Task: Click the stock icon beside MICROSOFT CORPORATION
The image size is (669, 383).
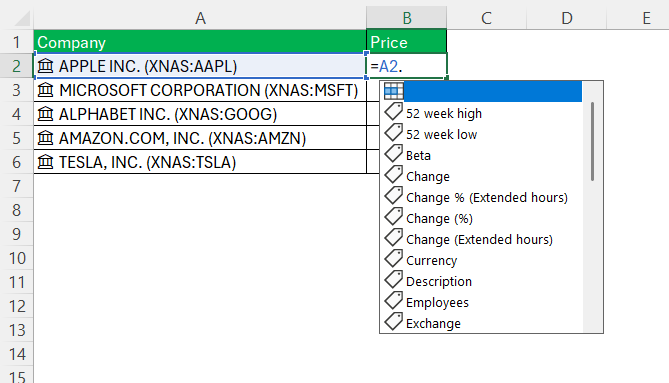Action: tap(45, 90)
